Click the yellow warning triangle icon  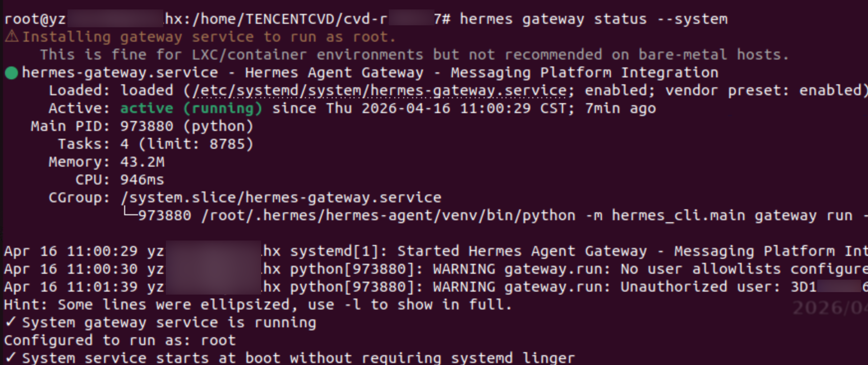click(11, 36)
